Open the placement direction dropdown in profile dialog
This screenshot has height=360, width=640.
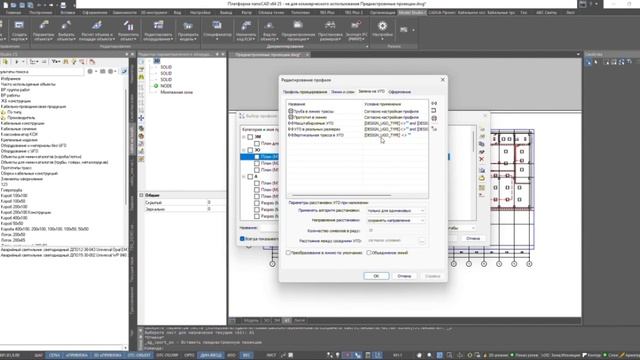(396, 220)
